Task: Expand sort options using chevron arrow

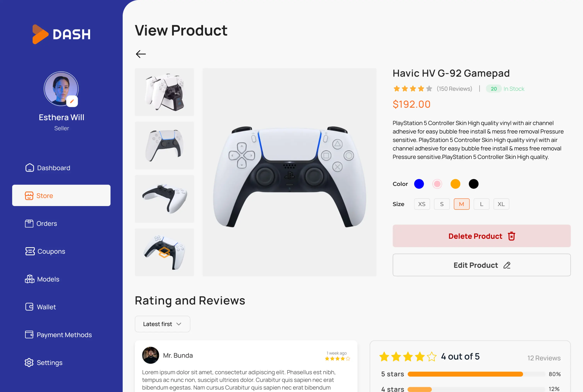Action: coord(179,324)
